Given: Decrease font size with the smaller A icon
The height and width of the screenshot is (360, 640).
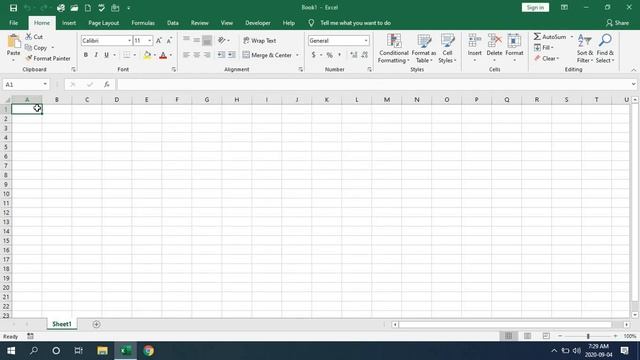Looking at the screenshot, I should (x=169, y=40).
